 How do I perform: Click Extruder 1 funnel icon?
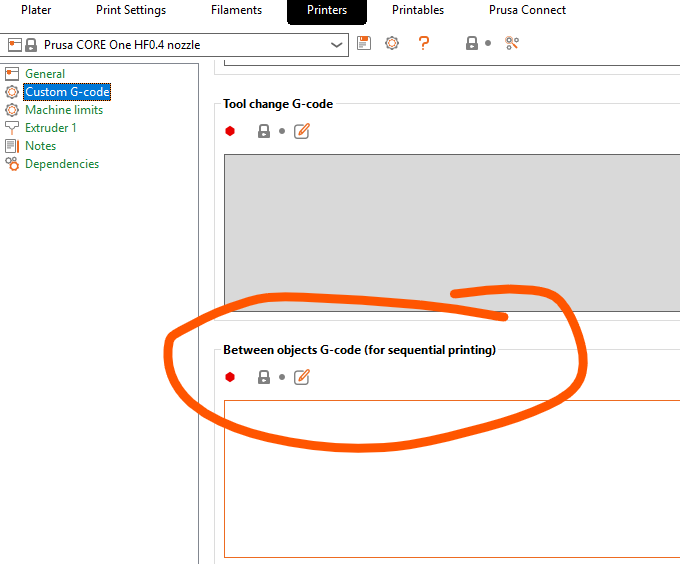coord(12,128)
